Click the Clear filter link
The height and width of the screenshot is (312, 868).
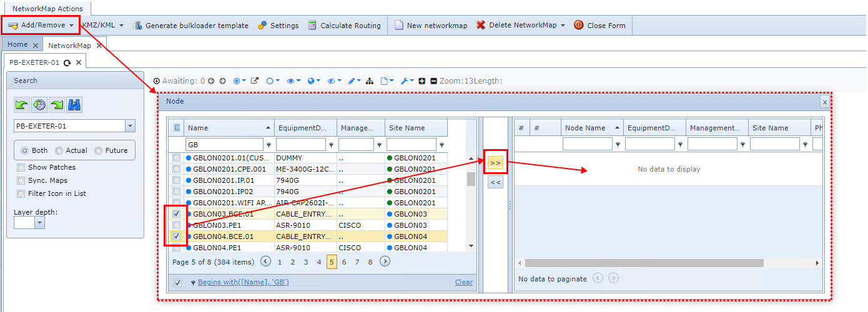(463, 282)
